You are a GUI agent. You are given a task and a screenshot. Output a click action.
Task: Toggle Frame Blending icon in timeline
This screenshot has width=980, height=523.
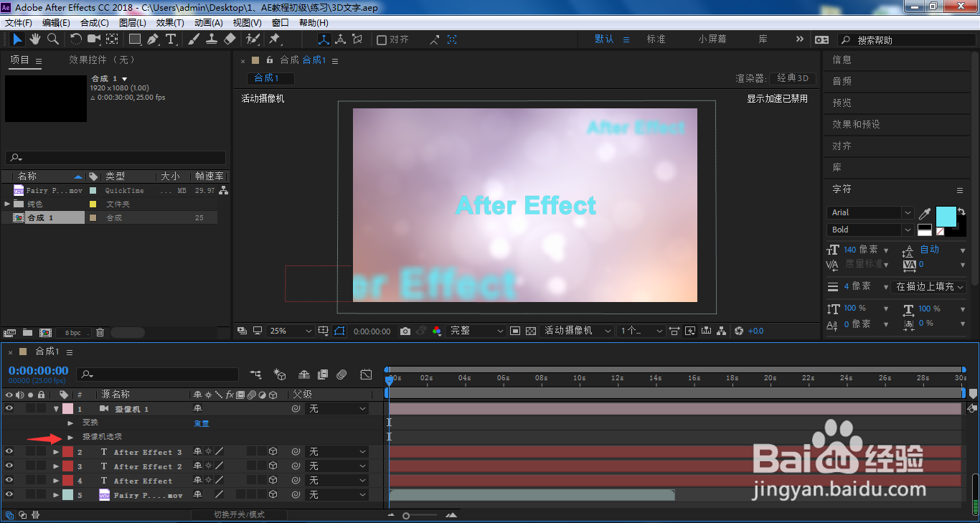coord(323,374)
